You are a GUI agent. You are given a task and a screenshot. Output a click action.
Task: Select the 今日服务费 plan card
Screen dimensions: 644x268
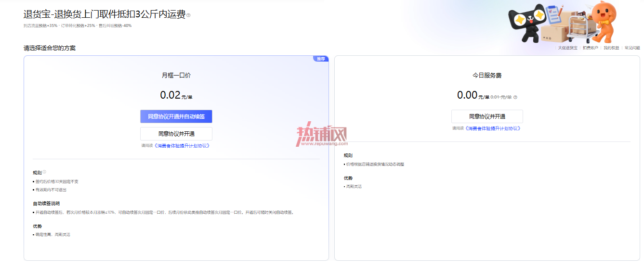point(487,158)
